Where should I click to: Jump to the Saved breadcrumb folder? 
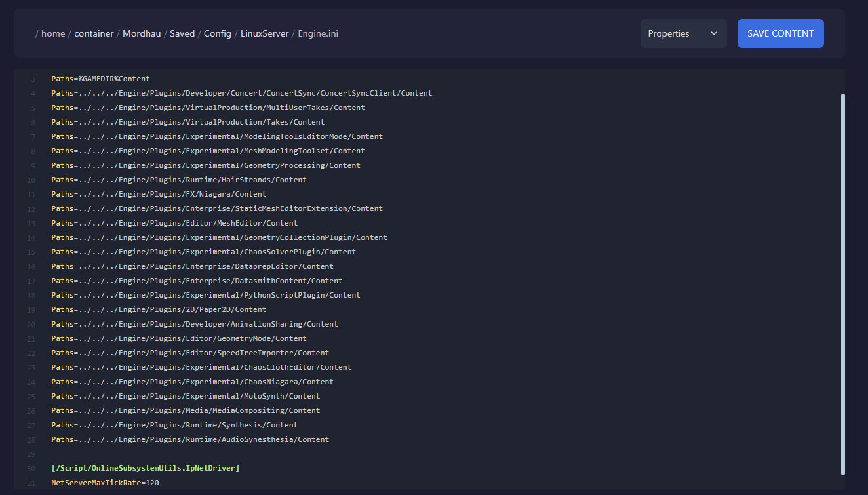tap(182, 33)
